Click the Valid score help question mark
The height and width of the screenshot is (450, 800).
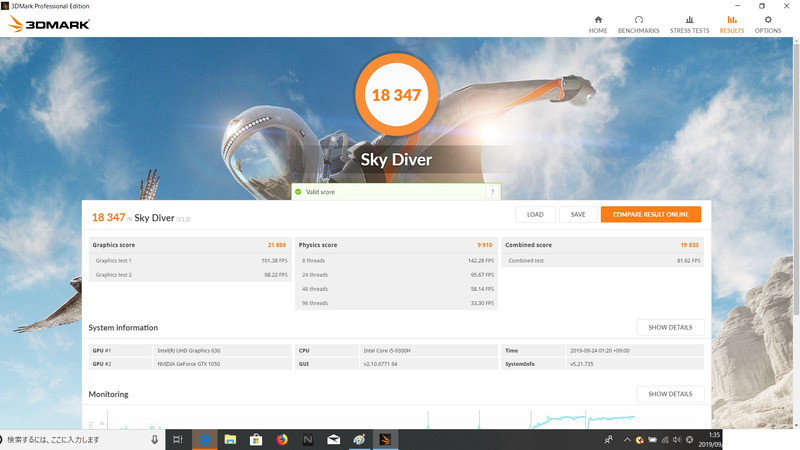click(492, 192)
